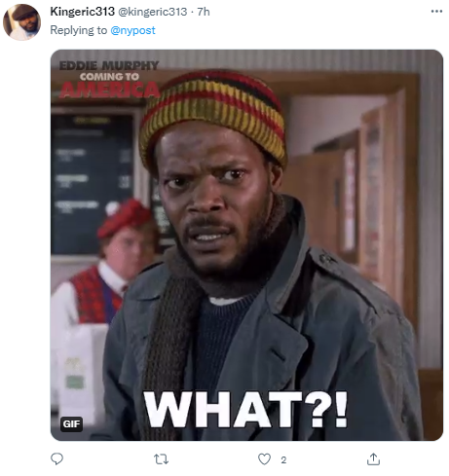449x476 pixels.
Task: Click the like count number 2
Action: pyautogui.click(x=283, y=459)
